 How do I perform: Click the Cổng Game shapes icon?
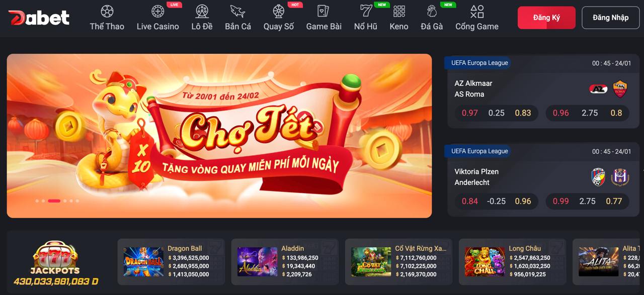coord(477,11)
